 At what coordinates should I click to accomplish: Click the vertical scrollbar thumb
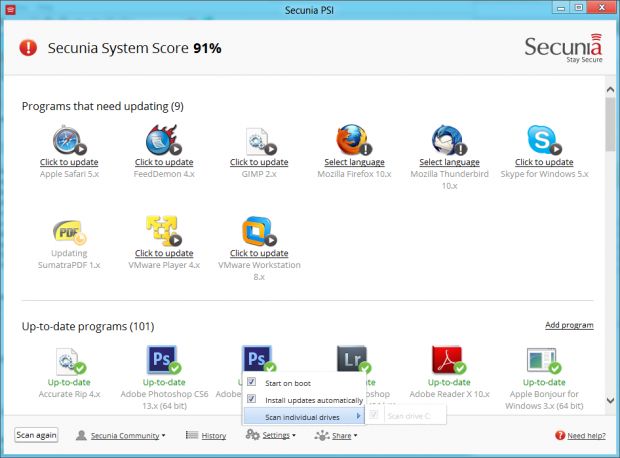[x=610, y=124]
